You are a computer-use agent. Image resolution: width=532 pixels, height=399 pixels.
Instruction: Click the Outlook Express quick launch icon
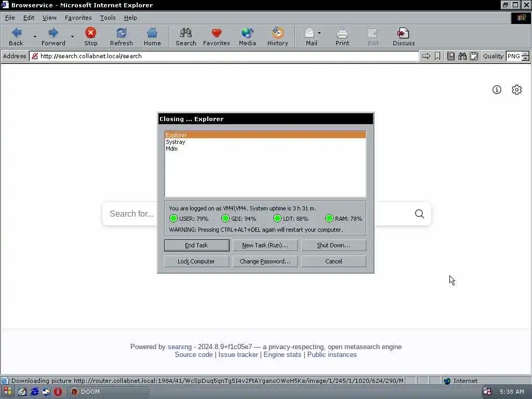[46, 392]
